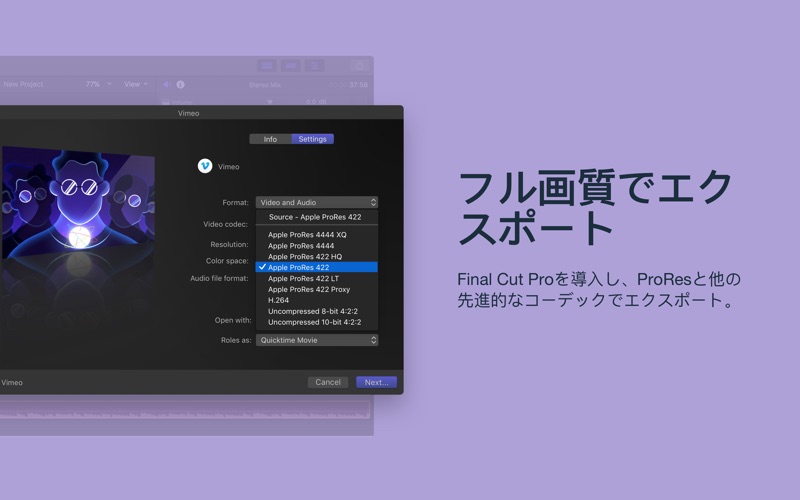The width and height of the screenshot is (800, 500).
Task: Click the Vimeo label in dialog footer
Action: point(12,383)
